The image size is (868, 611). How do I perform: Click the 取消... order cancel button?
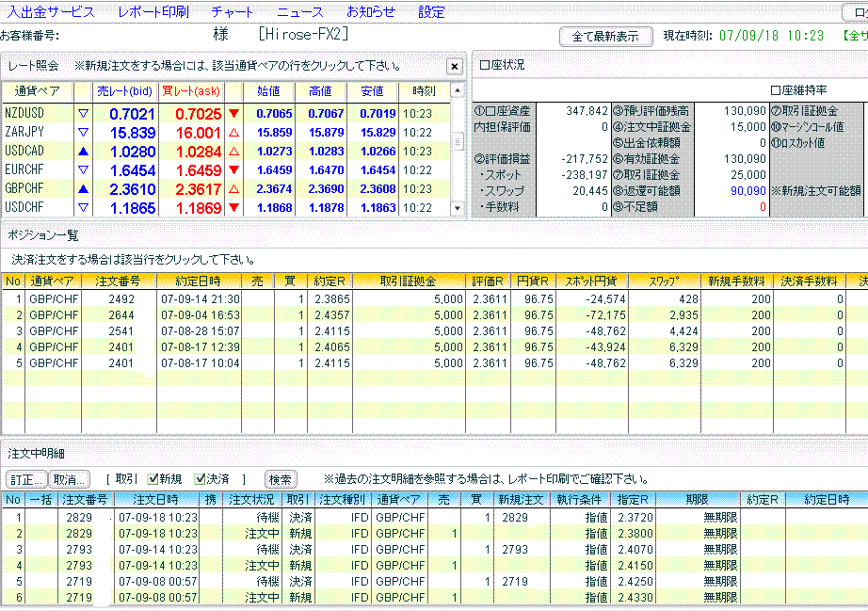tap(70, 479)
